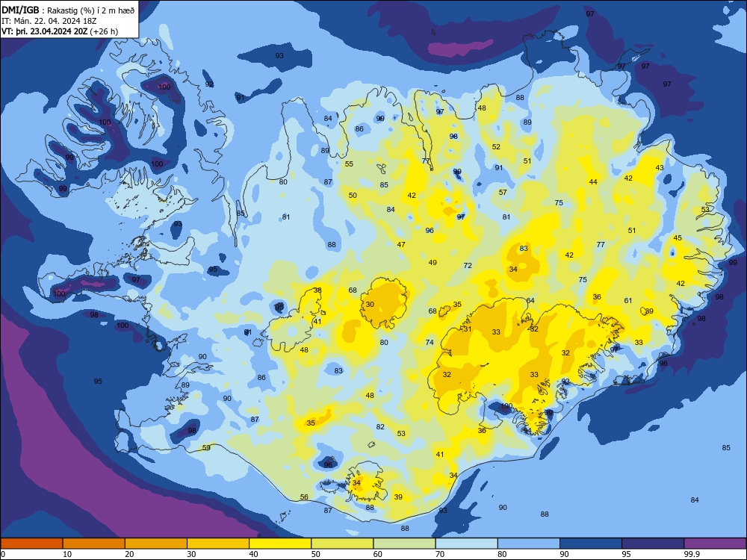Click the map value '57' in the north
The image size is (747, 560).
pyautogui.click(x=503, y=193)
